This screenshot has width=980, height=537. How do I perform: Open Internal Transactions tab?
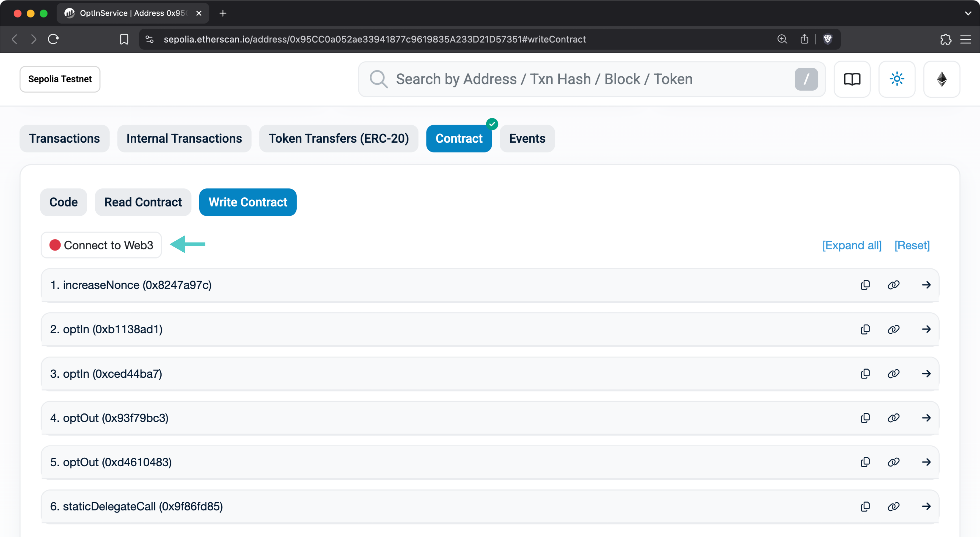coord(184,138)
